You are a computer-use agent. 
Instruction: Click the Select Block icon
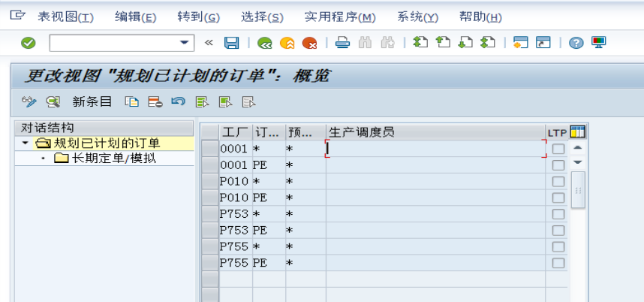(x=225, y=102)
